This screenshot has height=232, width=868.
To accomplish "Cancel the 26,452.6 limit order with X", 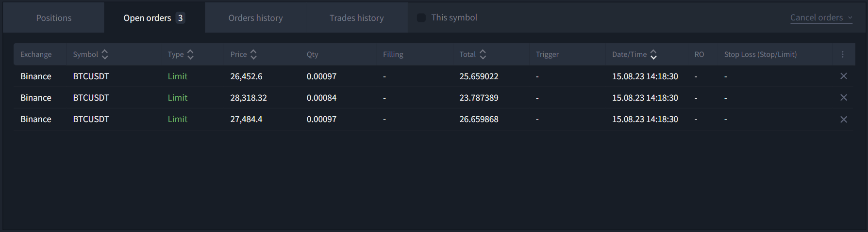I will (x=844, y=76).
